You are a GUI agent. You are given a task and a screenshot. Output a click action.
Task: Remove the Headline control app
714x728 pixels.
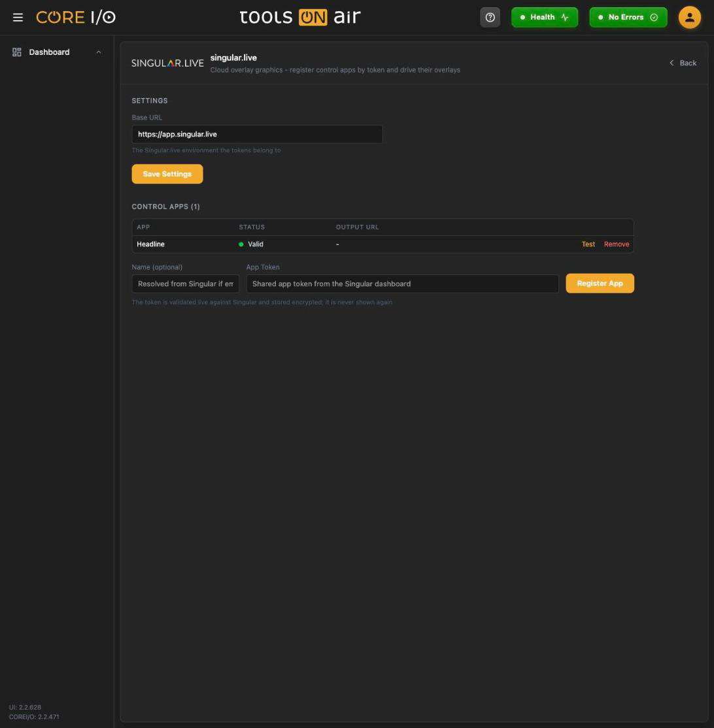[617, 244]
